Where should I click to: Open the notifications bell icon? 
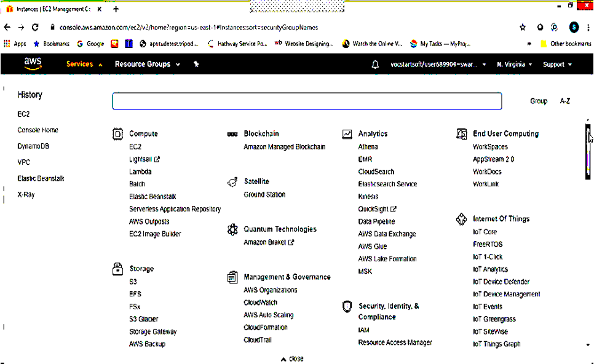pos(375,65)
